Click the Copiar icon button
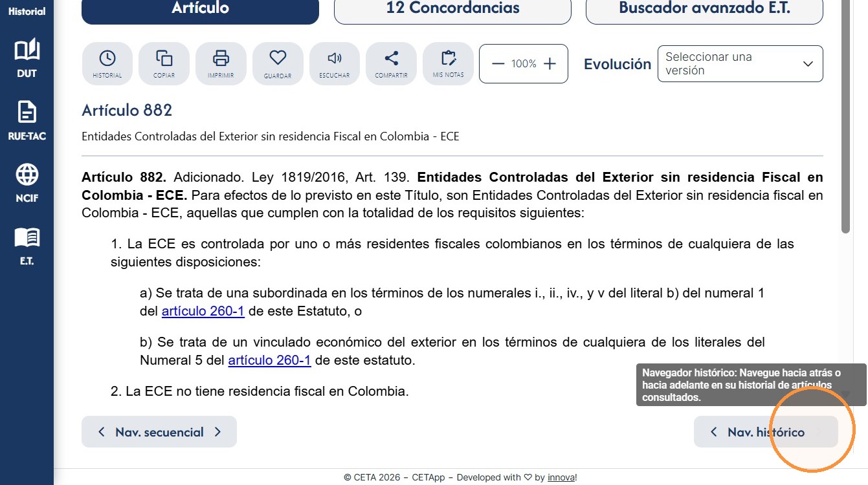Image resolution: width=868 pixels, height=485 pixels. point(164,63)
